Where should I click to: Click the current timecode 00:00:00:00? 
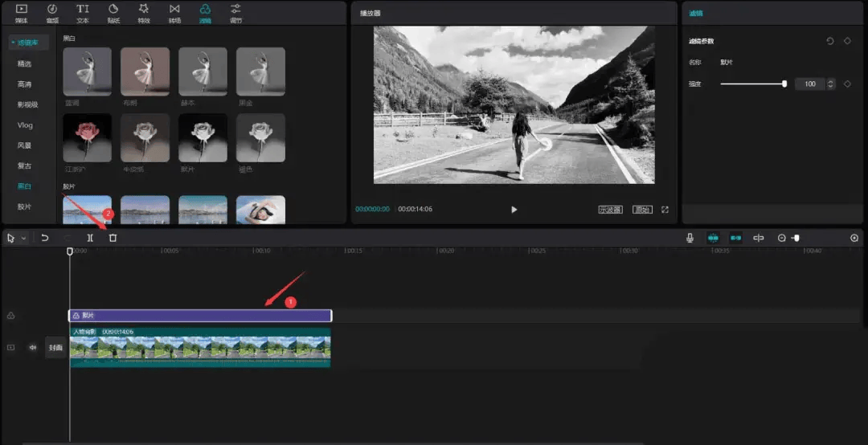tap(372, 209)
